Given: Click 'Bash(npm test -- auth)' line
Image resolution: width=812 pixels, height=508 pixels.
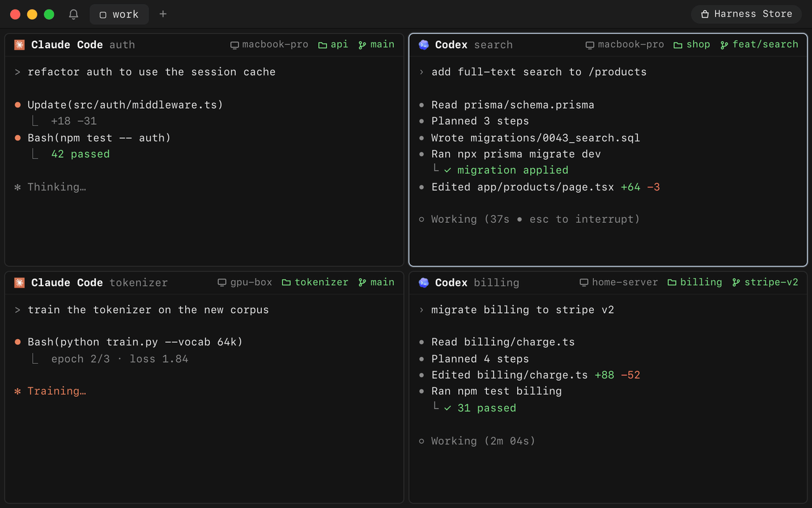Looking at the screenshot, I should coord(99,138).
